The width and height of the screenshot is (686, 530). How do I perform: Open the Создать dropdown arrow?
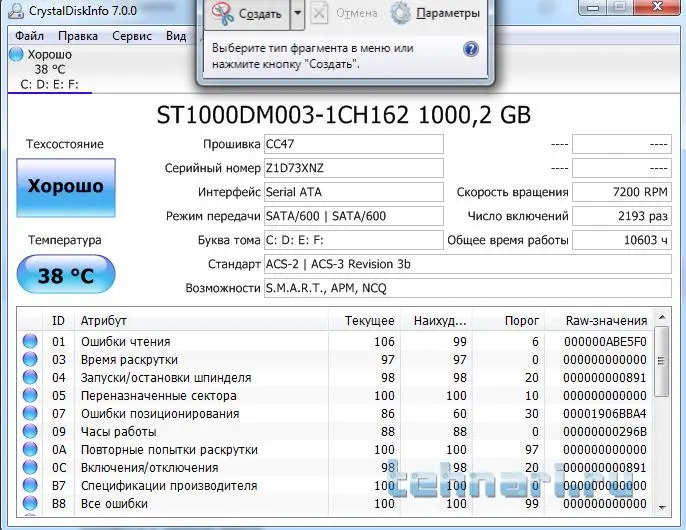pyautogui.click(x=298, y=13)
